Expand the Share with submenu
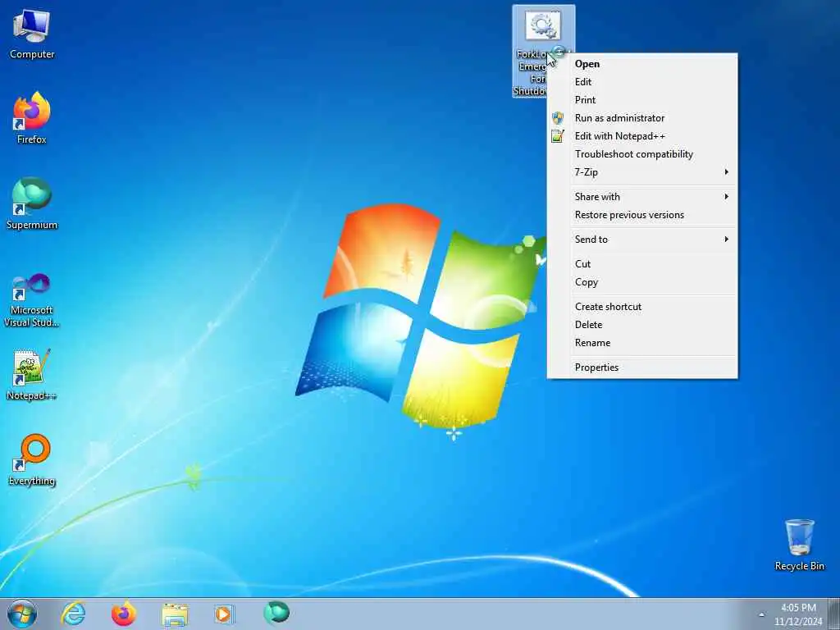840x630 pixels. [x=642, y=197]
